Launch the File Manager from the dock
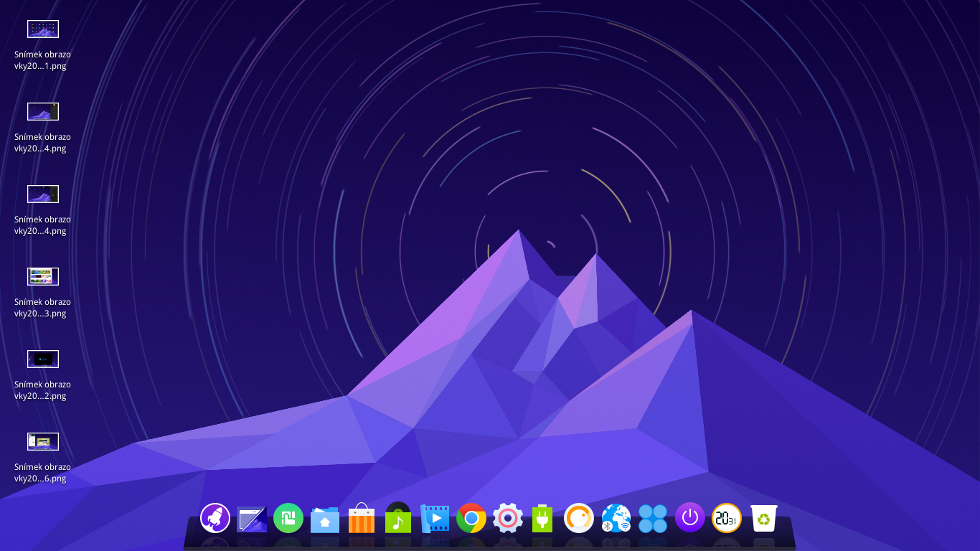980x551 pixels. click(x=325, y=519)
